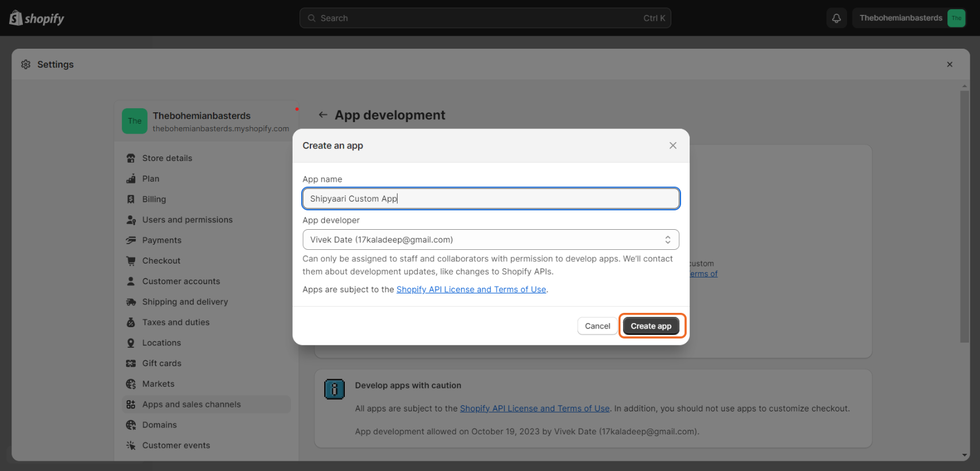The height and width of the screenshot is (471, 980).
Task: Click the Checkout cart icon
Action: (x=131, y=261)
